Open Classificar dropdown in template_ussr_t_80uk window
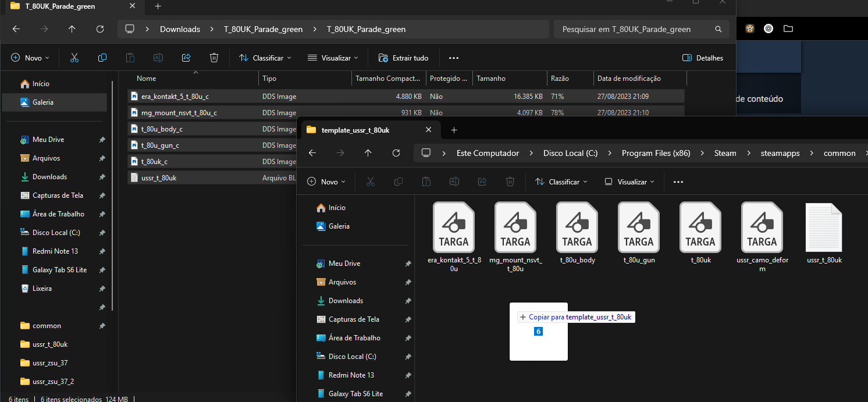 point(561,182)
